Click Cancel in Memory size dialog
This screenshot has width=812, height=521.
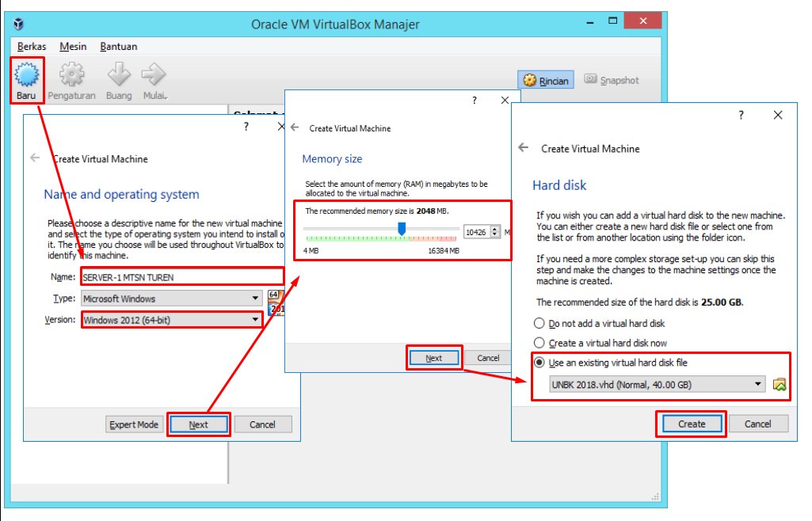488,358
